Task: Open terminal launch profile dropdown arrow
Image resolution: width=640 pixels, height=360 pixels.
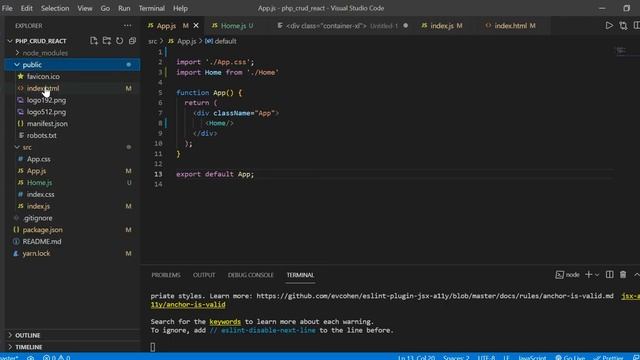Action: click(x=597, y=275)
